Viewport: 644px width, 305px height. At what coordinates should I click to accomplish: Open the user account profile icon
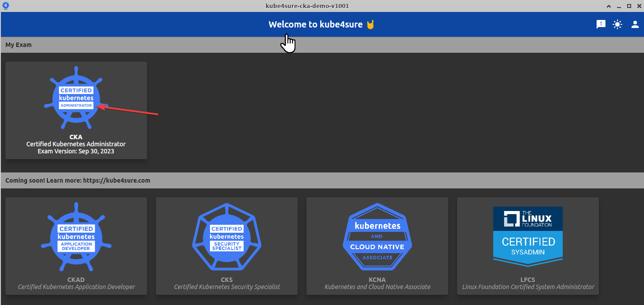(x=635, y=24)
